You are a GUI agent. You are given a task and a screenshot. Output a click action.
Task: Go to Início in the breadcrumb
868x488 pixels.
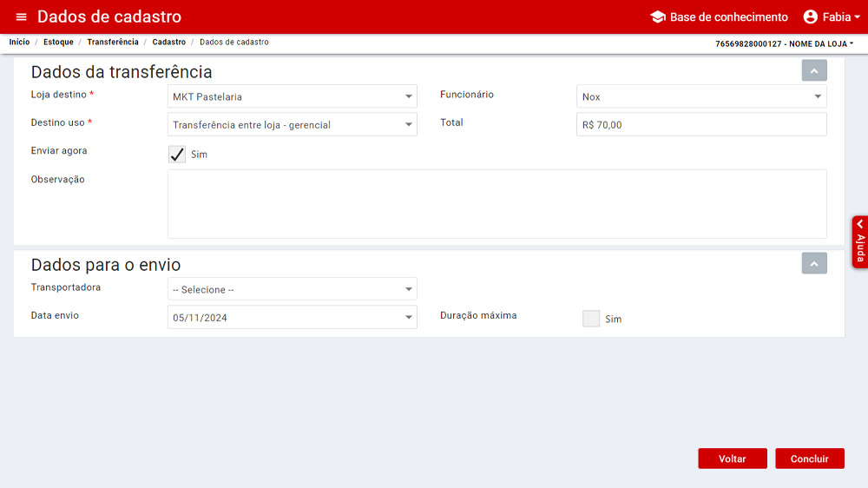[19, 43]
